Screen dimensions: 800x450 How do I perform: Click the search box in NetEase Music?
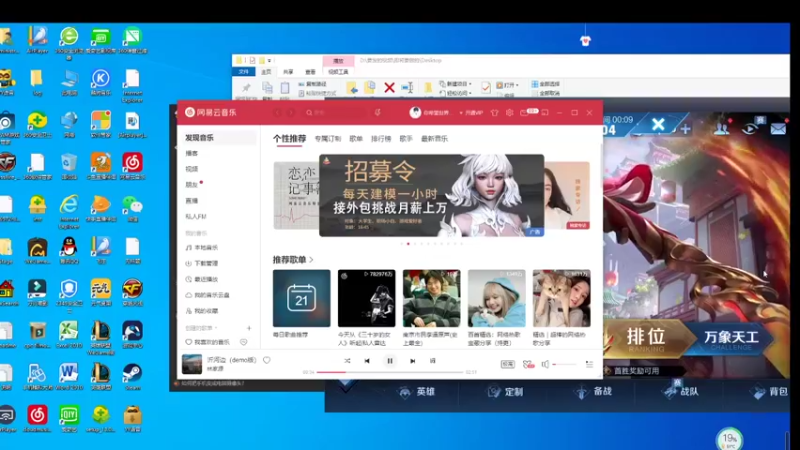[335, 112]
